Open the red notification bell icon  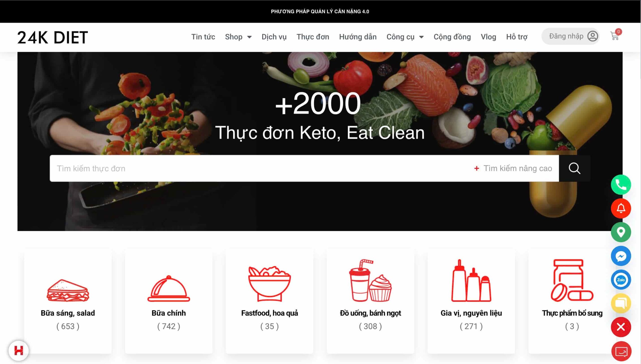pos(621,208)
